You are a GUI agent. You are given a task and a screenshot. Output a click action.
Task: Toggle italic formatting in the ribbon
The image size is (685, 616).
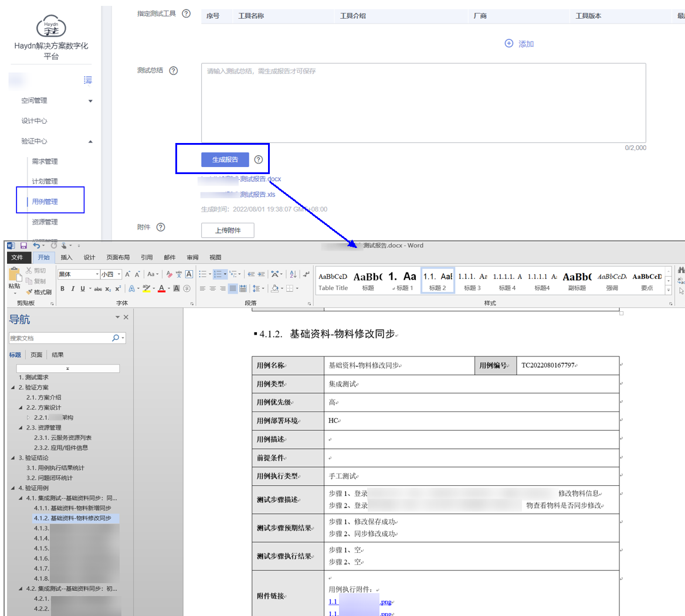pyautogui.click(x=73, y=288)
